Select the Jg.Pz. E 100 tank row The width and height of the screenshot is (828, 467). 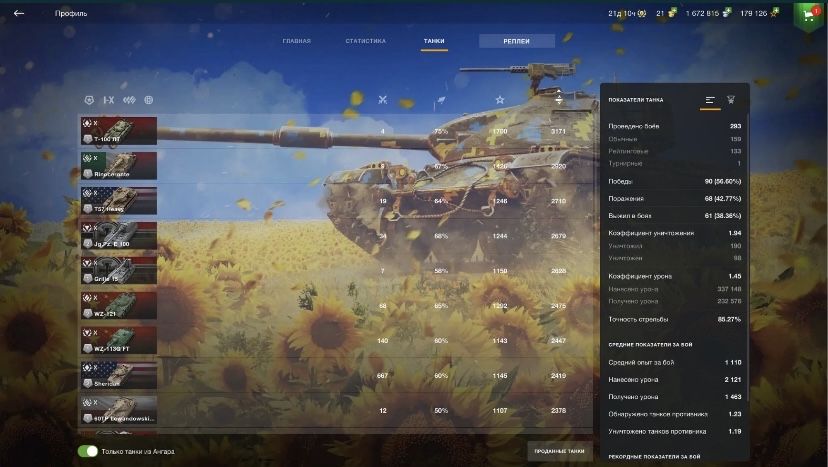point(335,236)
